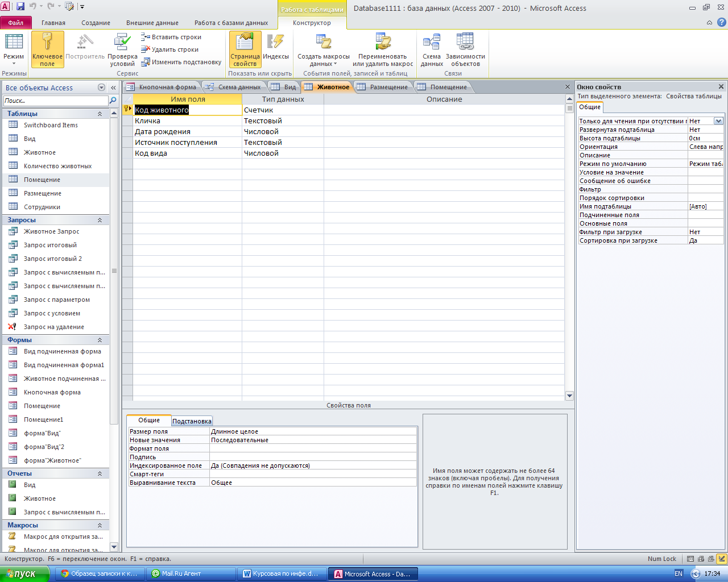728x582 pixels.
Task: Select Switchboard Items table
Action: tap(55, 125)
